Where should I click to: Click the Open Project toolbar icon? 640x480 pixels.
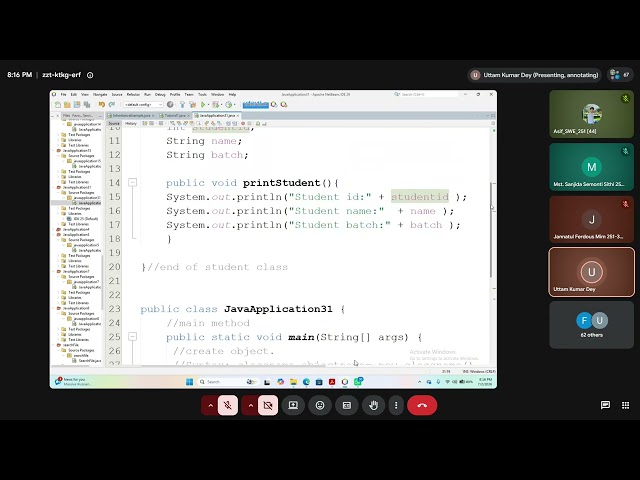click(77, 105)
